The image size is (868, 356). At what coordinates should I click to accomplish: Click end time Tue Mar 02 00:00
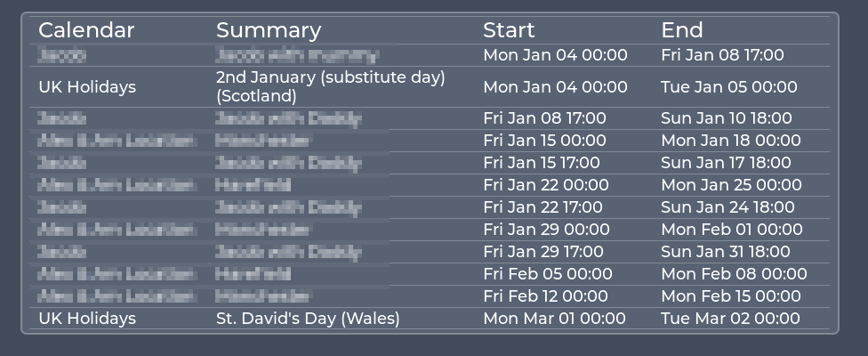coord(730,319)
